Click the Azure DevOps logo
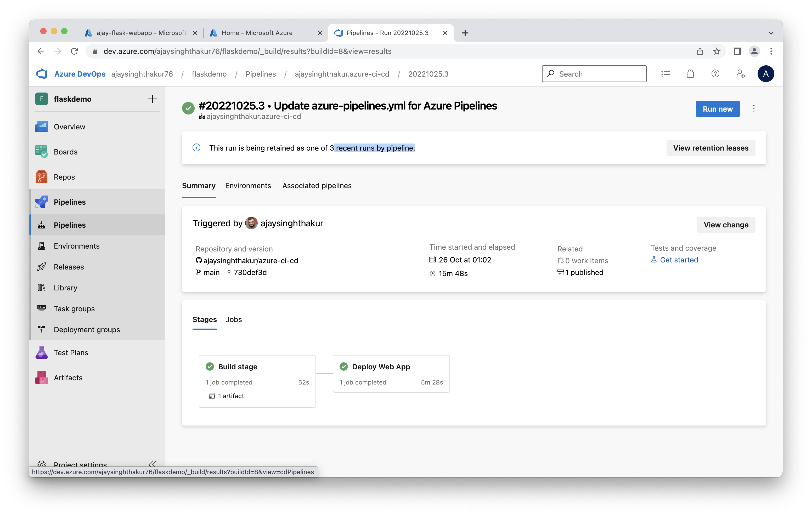The image size is (812, 516). [42, 74]
